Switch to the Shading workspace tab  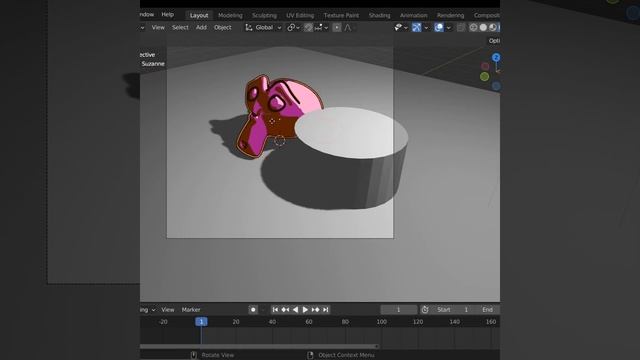tap(380, 15)
